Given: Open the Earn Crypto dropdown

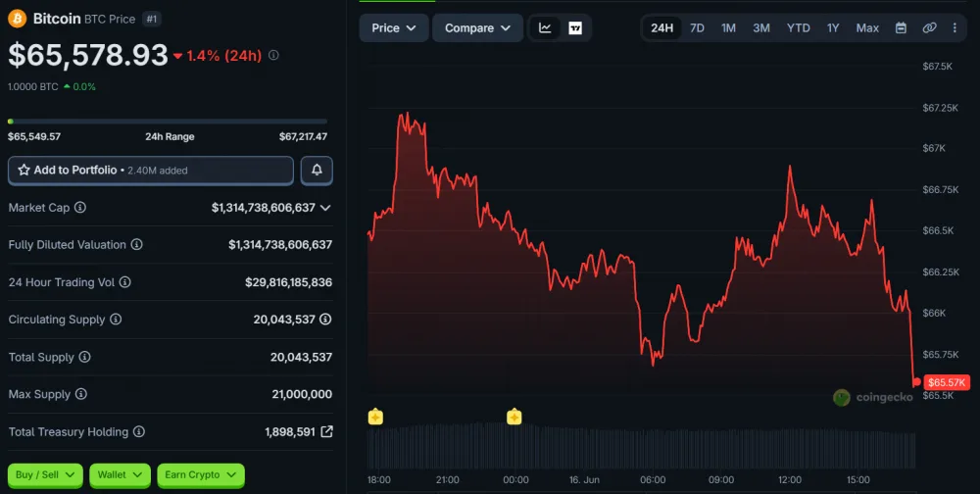Looking at the screenshot, I should pos(201,475).
